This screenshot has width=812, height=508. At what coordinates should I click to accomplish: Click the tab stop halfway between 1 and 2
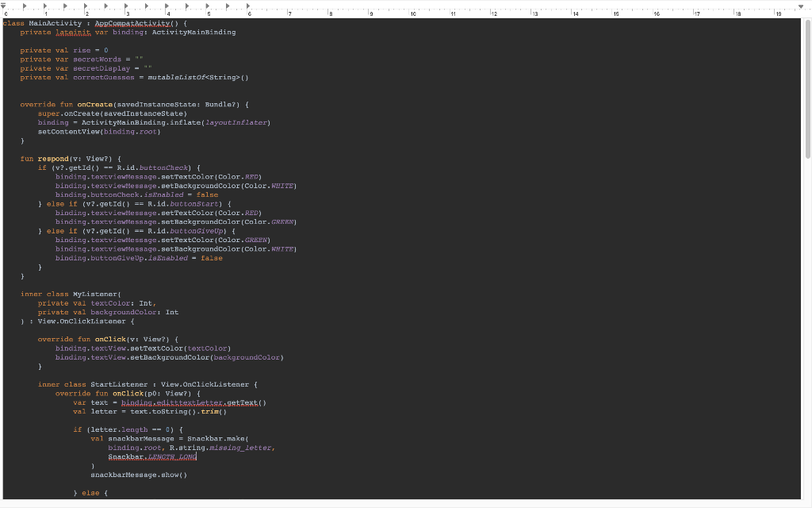(65, 6)
